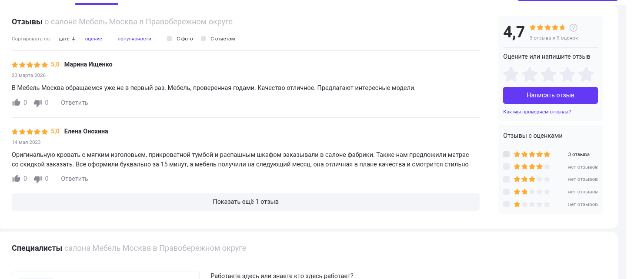The width and height of the screenshot is (644, 279).
Task: Click the "Написать отзыв" button
Action: point(551,95)
